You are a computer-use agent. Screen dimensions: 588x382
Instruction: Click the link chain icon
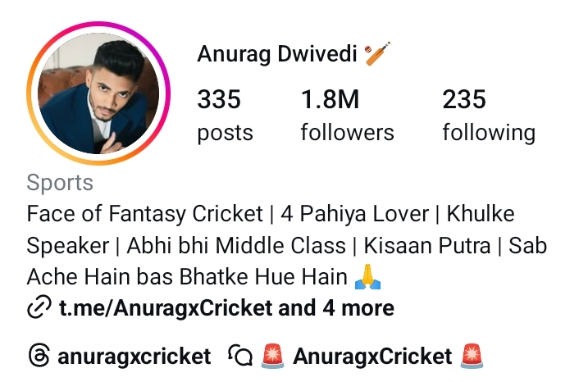tap(39, 307)
